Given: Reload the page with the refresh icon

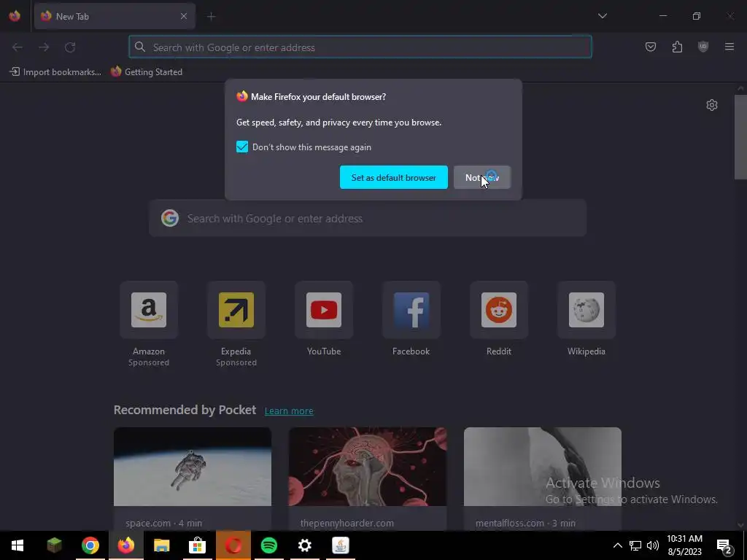Looking at the screenshot, I should [x=70, y=47].
